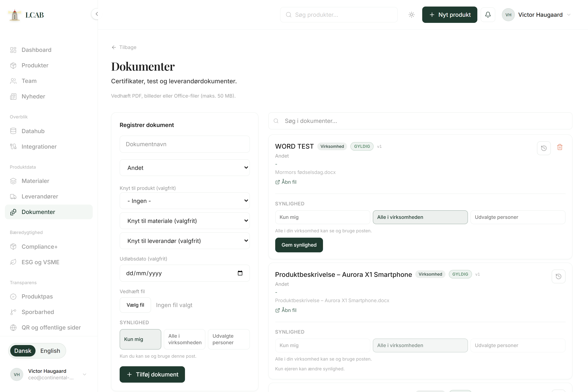
Task: View history for Produktbeskrivelse Aurora X1 document
Action: click(x=558, y=276)
